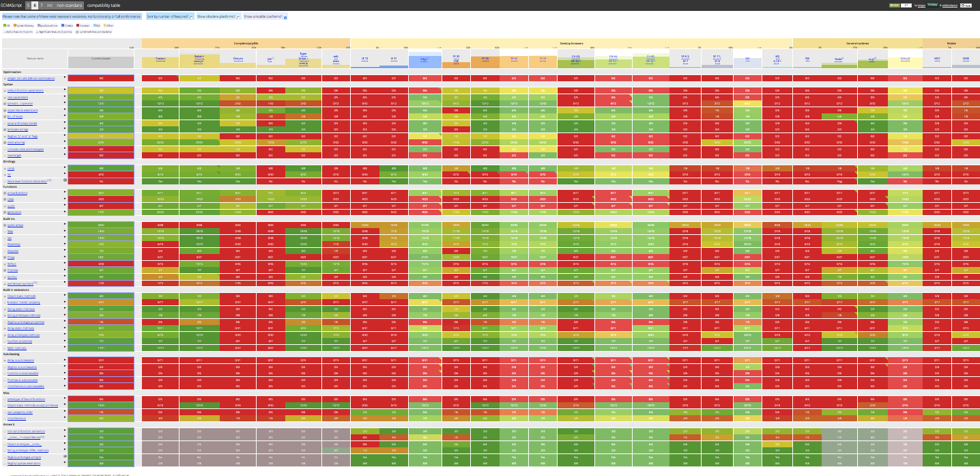Click the Servers/runtimes group header
The height and width of the screenshot is (476, 980).
click(857, 43)
